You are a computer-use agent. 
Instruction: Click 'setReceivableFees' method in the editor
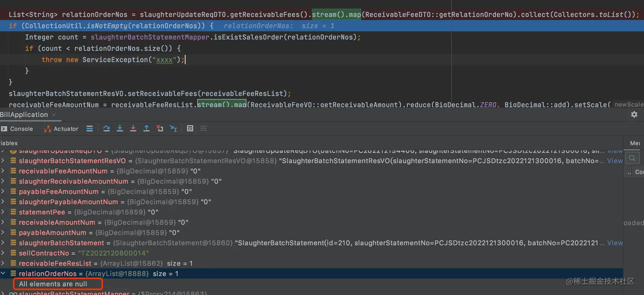click(162, 93)
